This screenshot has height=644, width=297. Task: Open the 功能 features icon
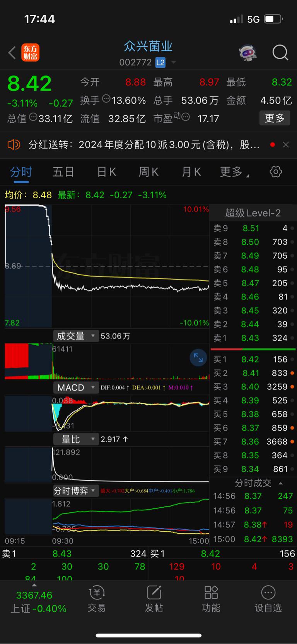[211, 599]
